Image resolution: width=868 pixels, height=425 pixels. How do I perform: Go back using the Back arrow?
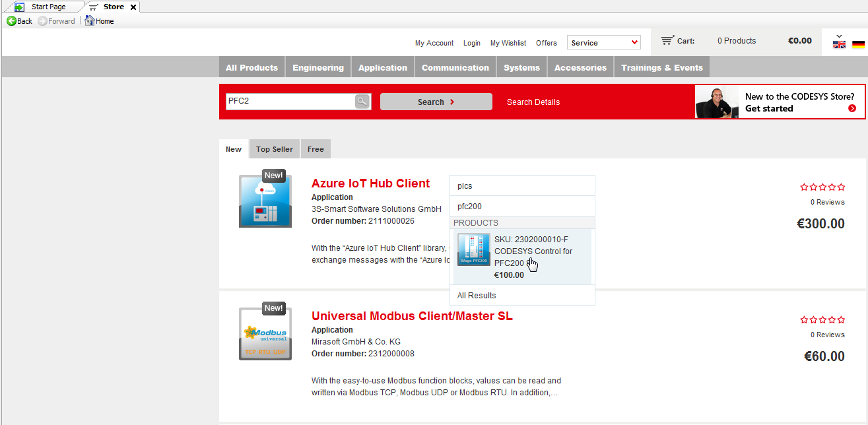(11, 21)
